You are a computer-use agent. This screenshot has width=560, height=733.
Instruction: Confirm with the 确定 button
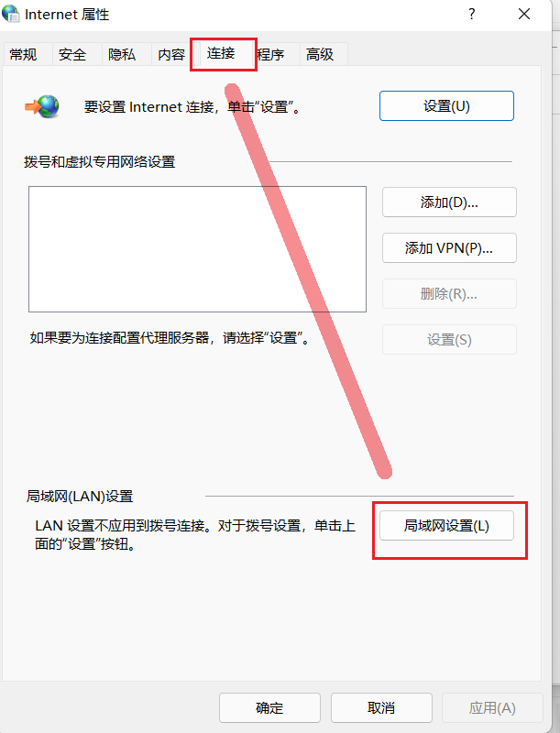269,707
